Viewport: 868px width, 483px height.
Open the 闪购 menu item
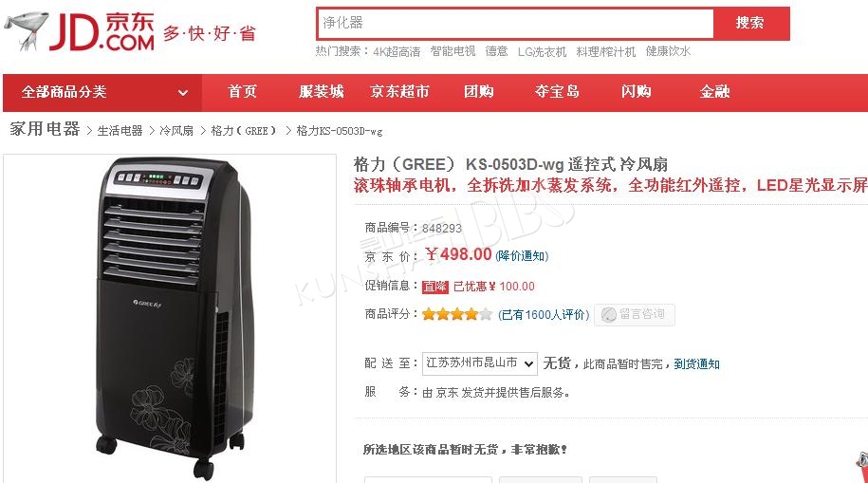coord(636,91)
